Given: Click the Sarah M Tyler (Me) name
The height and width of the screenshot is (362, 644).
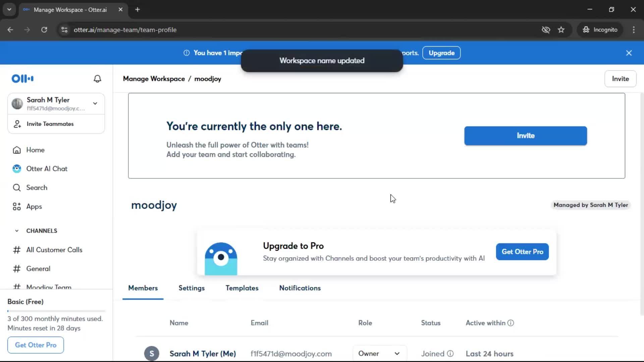Looking at the screenshot, I should (x=203, y=354).
